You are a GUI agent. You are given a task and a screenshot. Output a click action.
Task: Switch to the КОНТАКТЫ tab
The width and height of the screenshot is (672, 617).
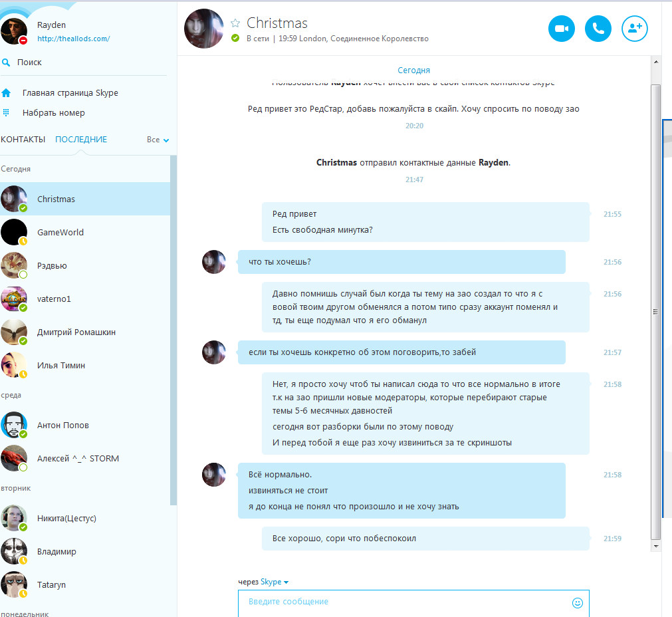tap(23, 140)
